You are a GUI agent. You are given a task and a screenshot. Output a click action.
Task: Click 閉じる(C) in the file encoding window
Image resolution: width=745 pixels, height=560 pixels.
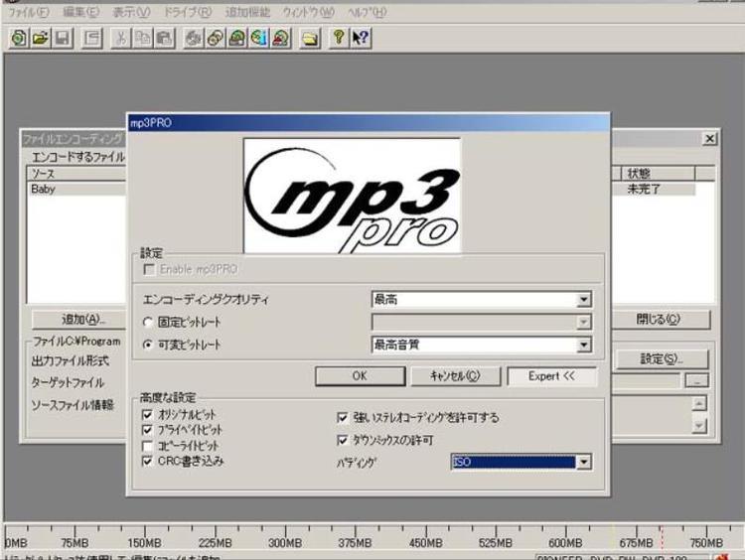(x=659, y=319)
